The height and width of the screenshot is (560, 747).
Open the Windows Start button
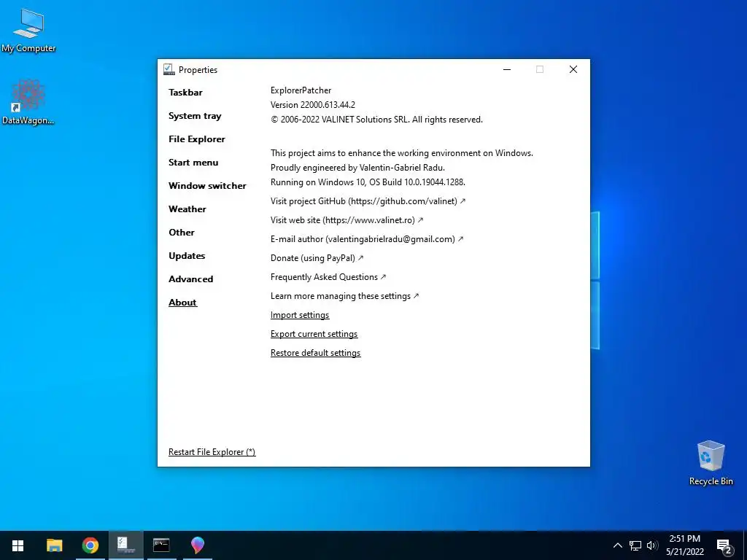pos(18,545)
